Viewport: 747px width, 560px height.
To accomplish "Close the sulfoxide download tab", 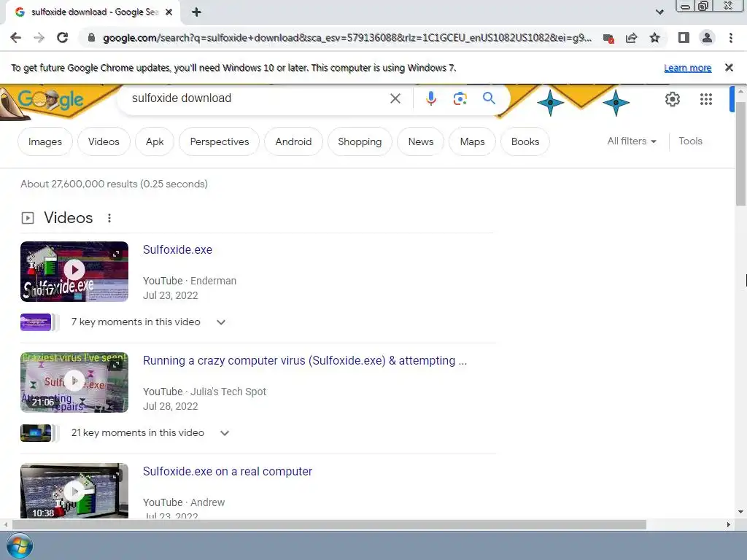I will [169, 12].
